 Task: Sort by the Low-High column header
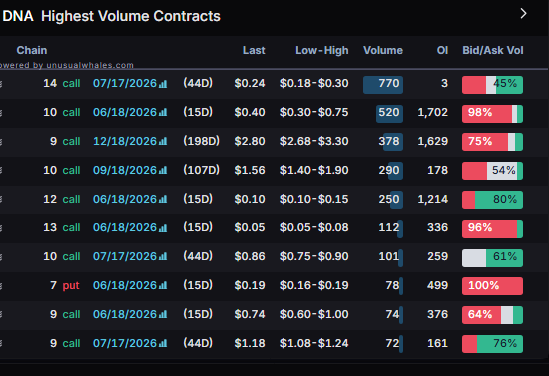(322, 50)
